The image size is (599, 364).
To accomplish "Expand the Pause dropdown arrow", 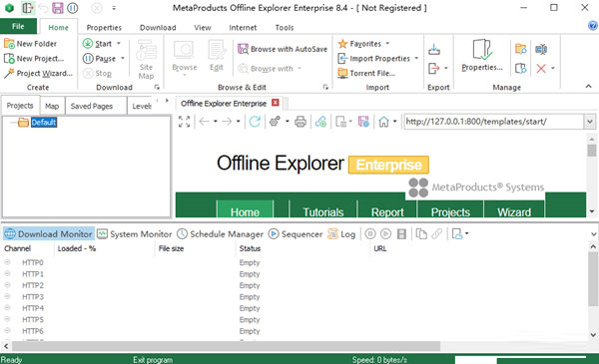I will (123, 59).
